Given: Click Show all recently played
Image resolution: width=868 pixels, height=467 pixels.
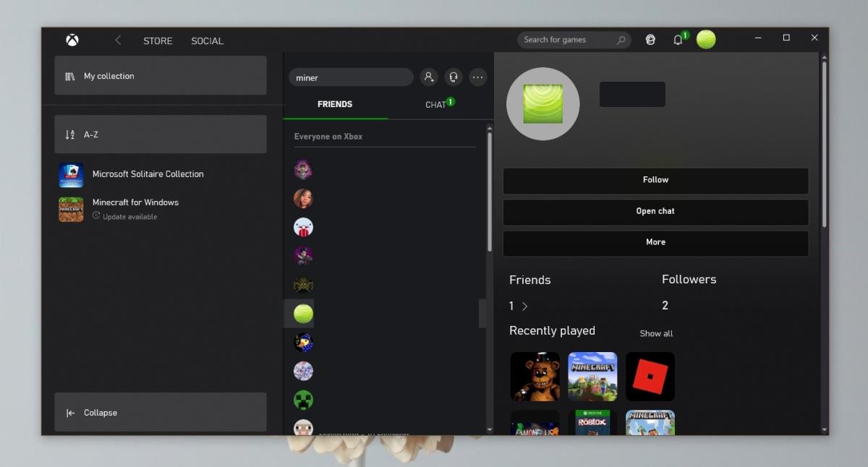Looking at the screenshot, I should [656, 333].
